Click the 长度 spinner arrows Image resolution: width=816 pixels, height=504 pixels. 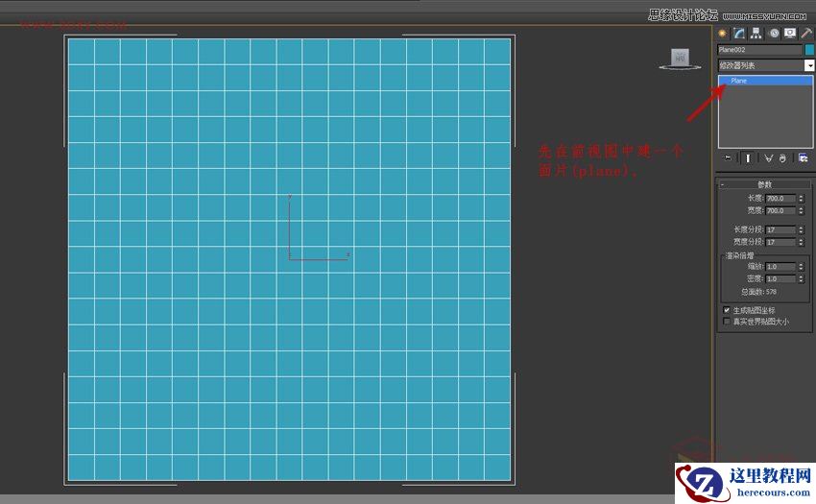coord(802,199)
